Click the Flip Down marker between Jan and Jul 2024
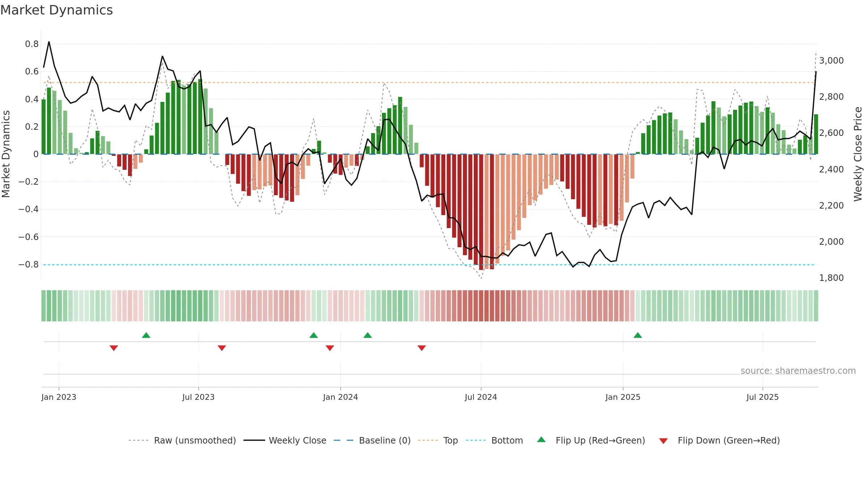 click(422, 348)
